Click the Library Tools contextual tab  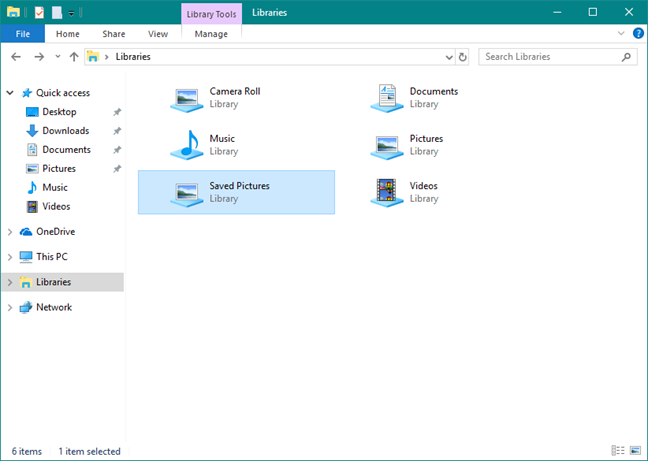pos(211,14)
